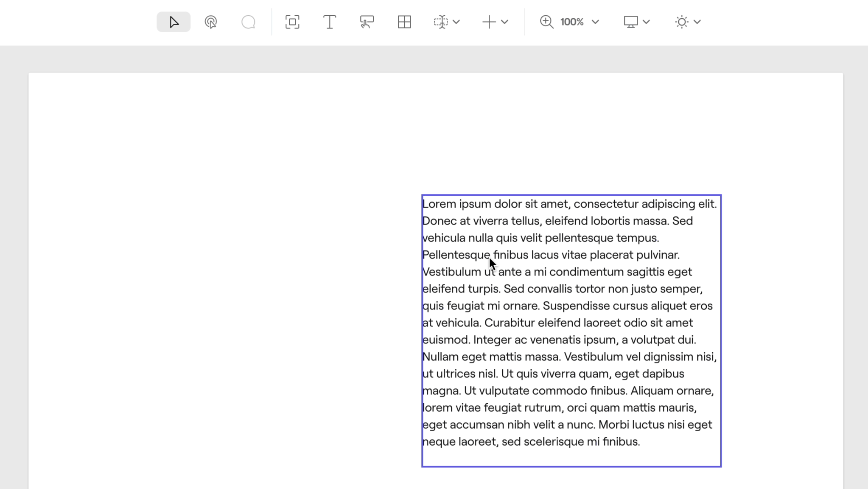The width and height of the screenshot is (868, 489).
Task: Click line starting 'eget accumsan nibh velit'
Action: click(x=567, y=425)
